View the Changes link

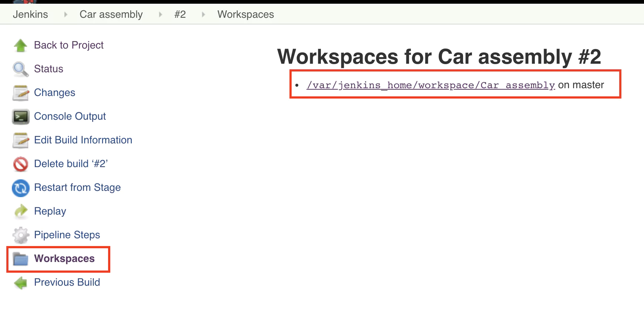pyautogui.click(x=54, y=93)
